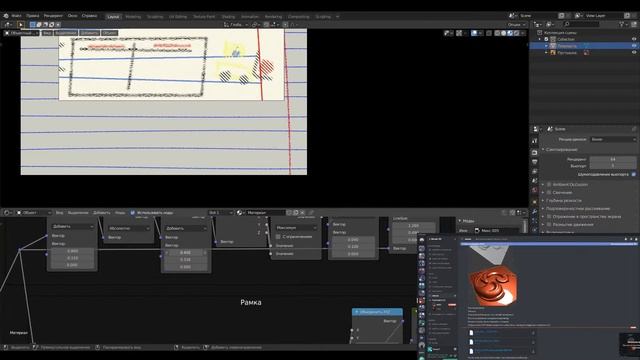Switch viewport to rendered shading
The image size is (640, 360).
[x=516, y=33]
